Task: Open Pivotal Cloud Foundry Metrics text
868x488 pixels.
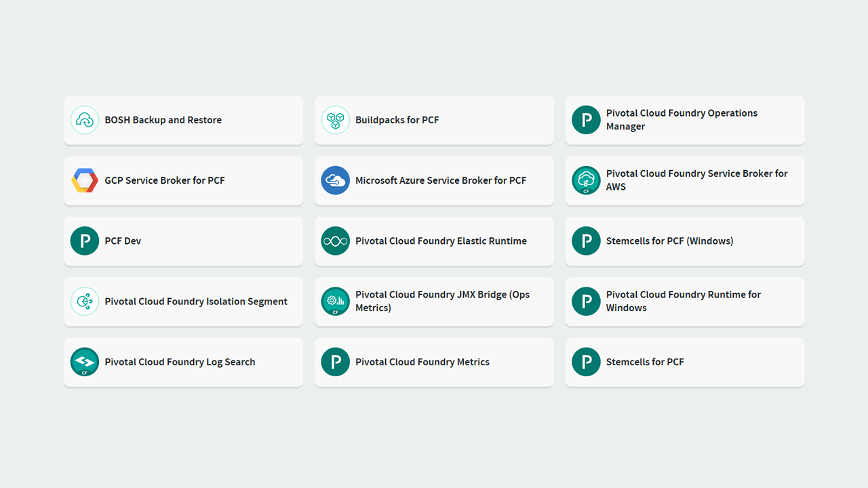Action: 422,362
